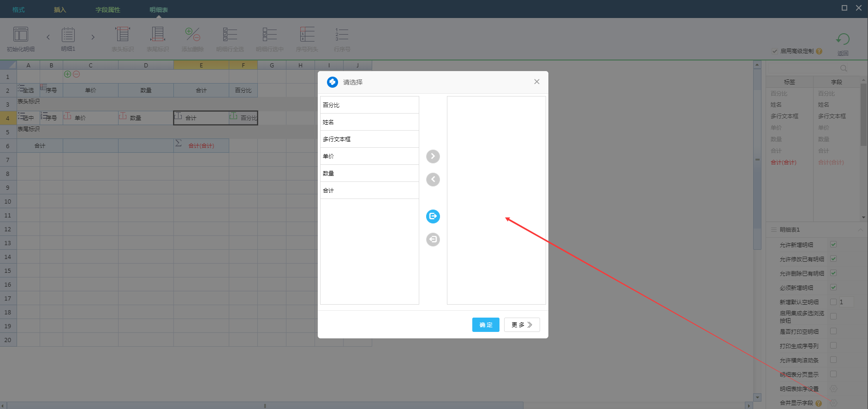Click the 添加删除 toolbar icon
868x409 pixels.
pyautogui.click(x=192, y=35)
